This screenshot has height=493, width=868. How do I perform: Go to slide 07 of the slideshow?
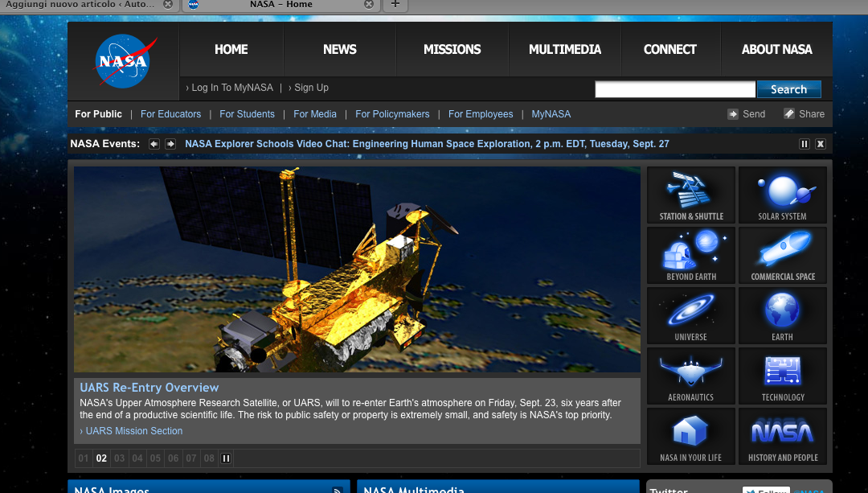coord(191,458)
